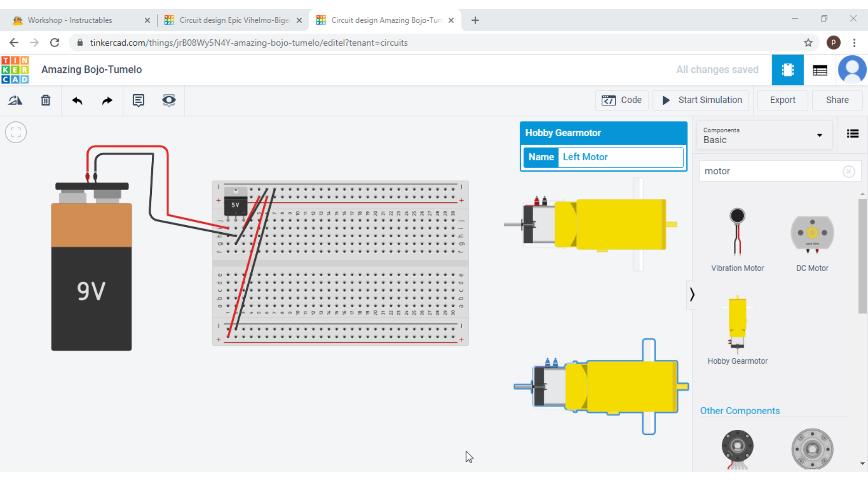Click the components panel scrollbar
This screenshot has height=482, width=868.
pyautogui.click(x=862, y=256)
